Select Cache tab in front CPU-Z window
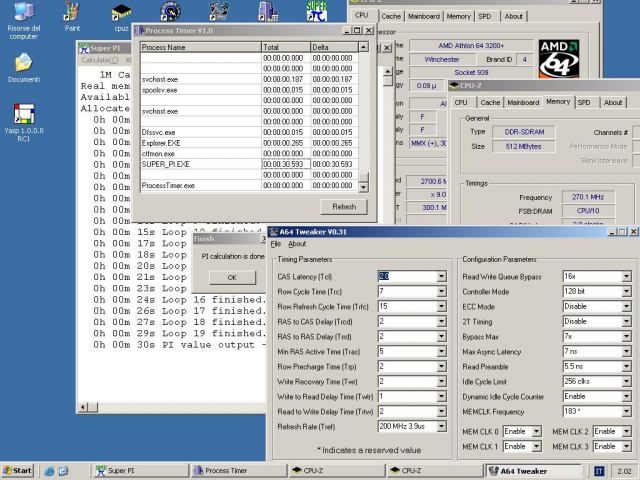Image resolution: width=640 pixels, height=480 pixels. 490,102
